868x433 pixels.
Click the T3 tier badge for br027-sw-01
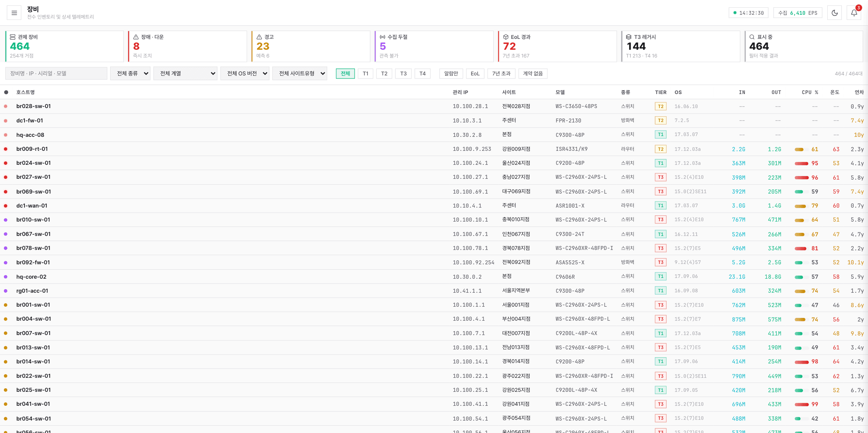(661, 177)
